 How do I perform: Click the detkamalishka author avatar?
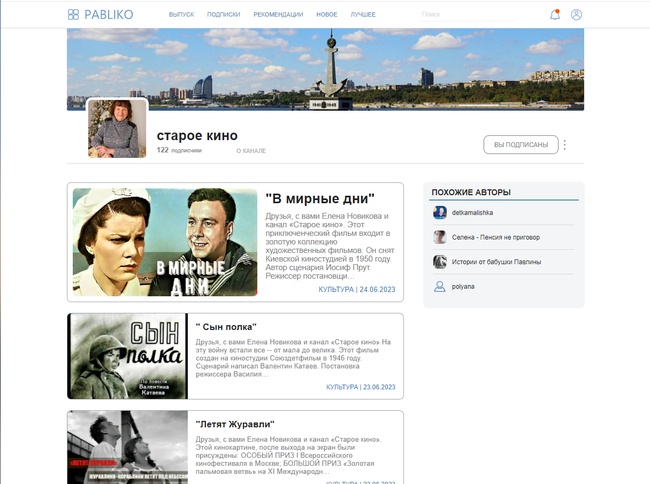pyautogui.click(x=439, y=213)
